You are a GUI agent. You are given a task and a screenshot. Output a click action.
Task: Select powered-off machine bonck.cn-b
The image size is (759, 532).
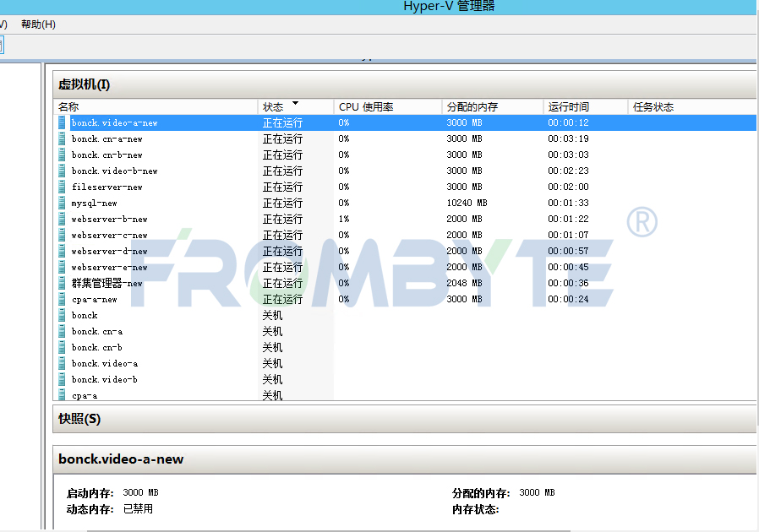click(97, 347)
